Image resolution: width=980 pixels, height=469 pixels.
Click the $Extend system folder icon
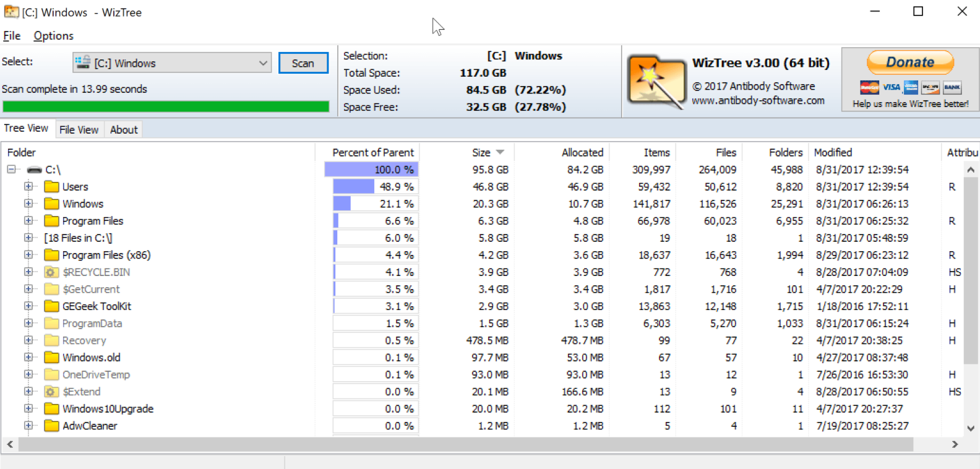pos(52,392)
